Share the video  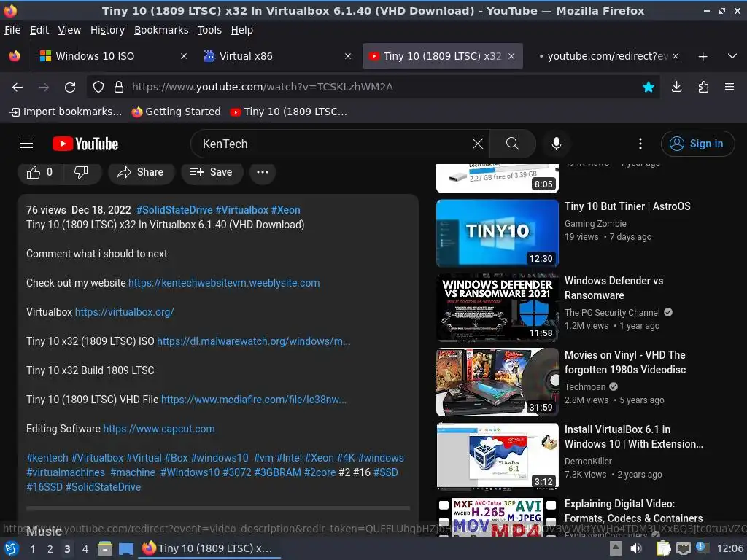[x=141, y=172]
